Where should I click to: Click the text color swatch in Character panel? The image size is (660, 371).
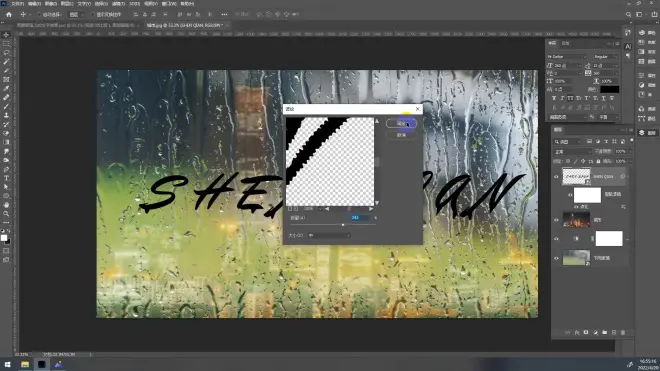pyautogui.click(x=609, y=89)
